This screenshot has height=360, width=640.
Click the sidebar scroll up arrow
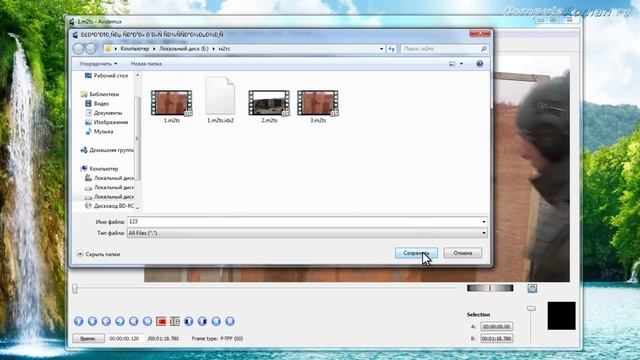click(x=138, y=75)
